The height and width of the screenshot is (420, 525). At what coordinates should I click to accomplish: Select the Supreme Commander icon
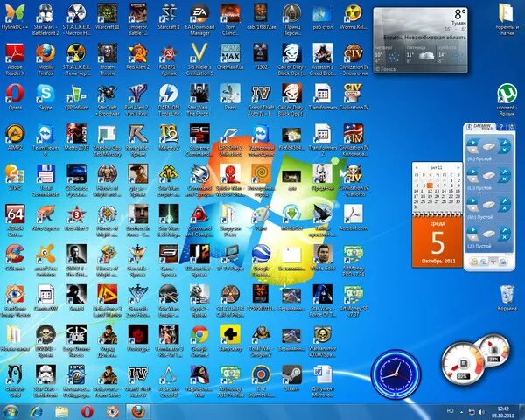(199, 140)
